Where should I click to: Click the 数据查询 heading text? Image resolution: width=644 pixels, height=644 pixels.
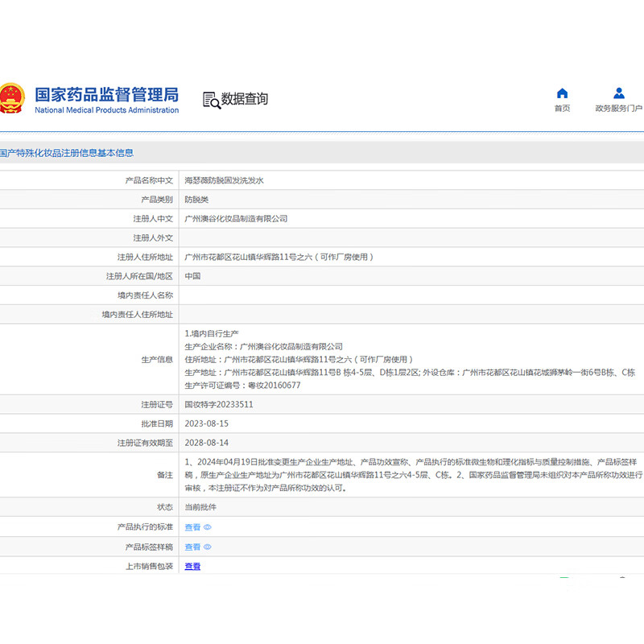click(x=245, y=98)
